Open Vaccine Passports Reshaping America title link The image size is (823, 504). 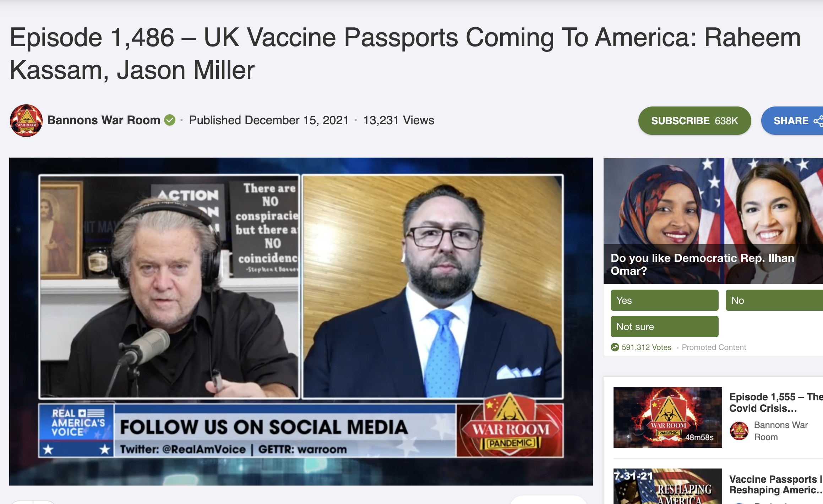pyautogui.click(x=776, y=484)
